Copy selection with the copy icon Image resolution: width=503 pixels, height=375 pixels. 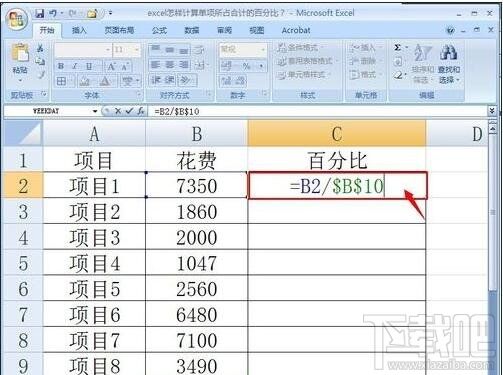(40, 61)
